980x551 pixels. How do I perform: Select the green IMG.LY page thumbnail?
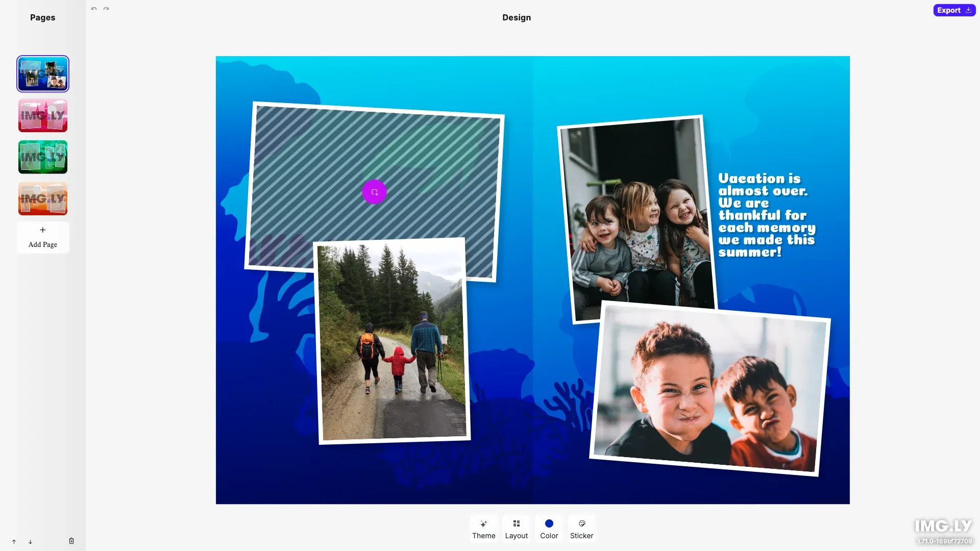[x=42, y=157]
